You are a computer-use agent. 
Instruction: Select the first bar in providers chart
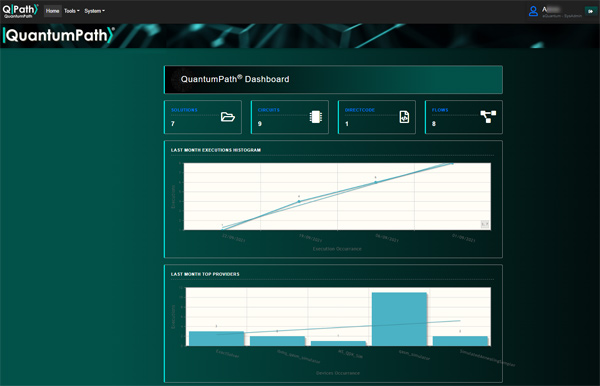217,339
